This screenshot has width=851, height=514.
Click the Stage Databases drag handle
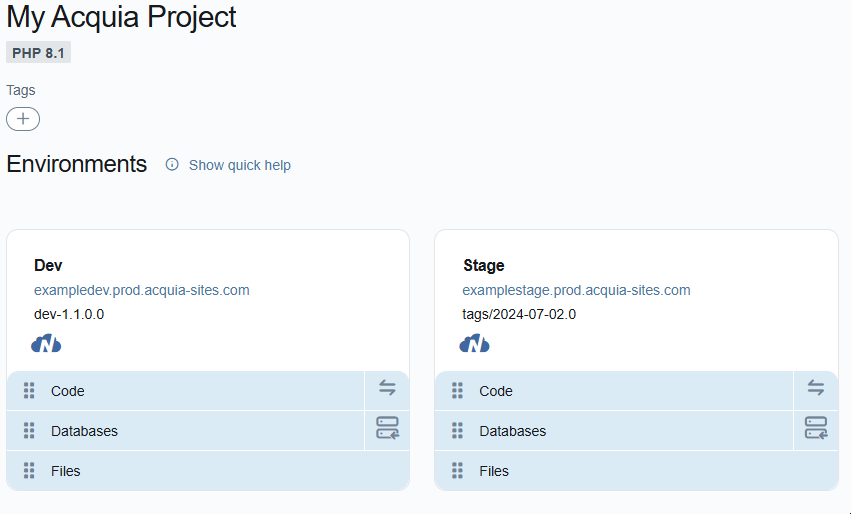[x=458, y=431]
